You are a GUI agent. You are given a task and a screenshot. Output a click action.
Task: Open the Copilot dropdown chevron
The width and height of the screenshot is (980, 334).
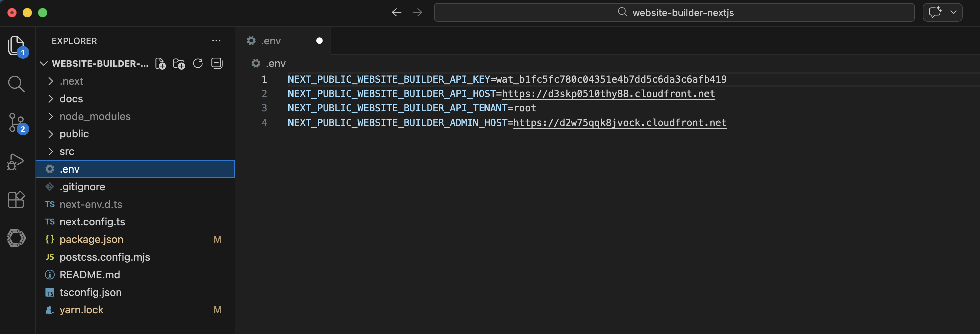tap(953, 12)
